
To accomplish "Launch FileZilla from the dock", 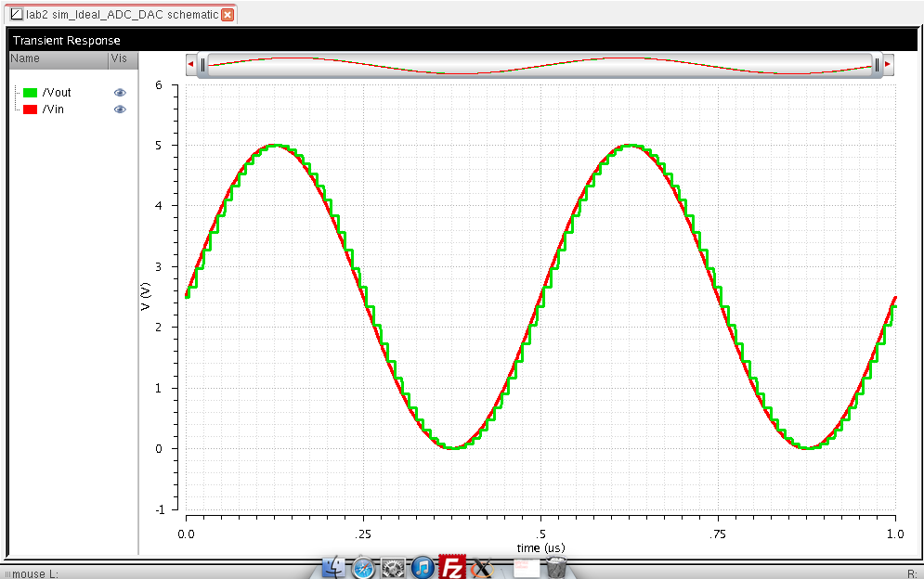I will click(x=452, y=567).
